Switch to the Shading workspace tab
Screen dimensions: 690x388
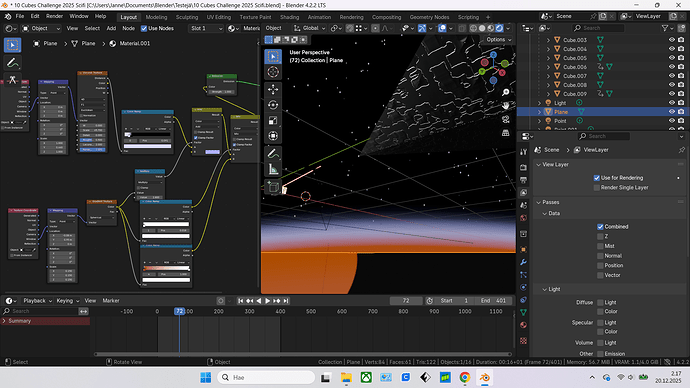(x=290, y=17)
